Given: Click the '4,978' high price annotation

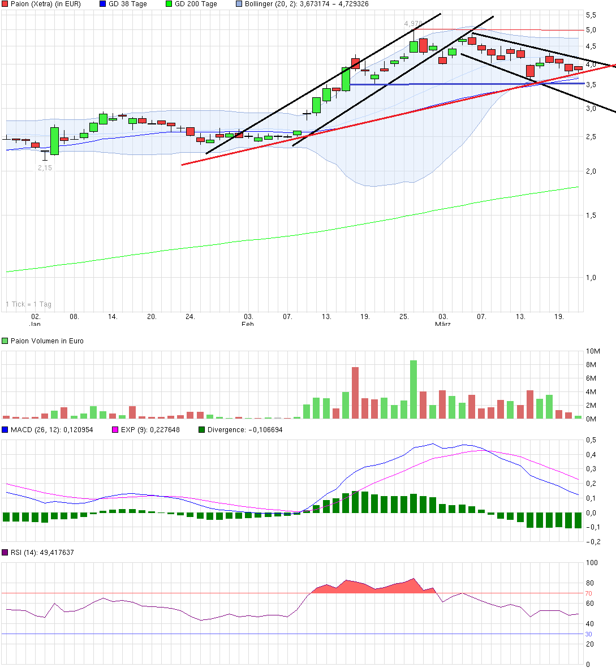Looking at the screenshot, I should (x=411, y=24).
